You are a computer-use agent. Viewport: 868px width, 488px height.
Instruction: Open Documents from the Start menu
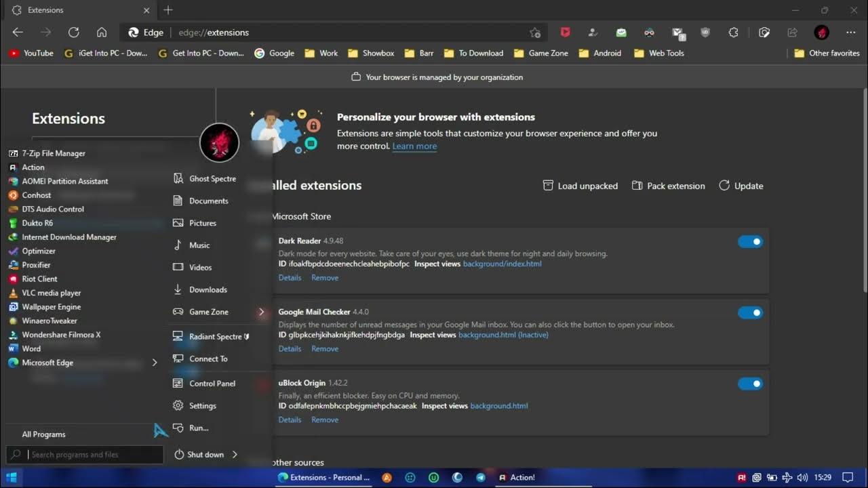(x=201, y=201)
